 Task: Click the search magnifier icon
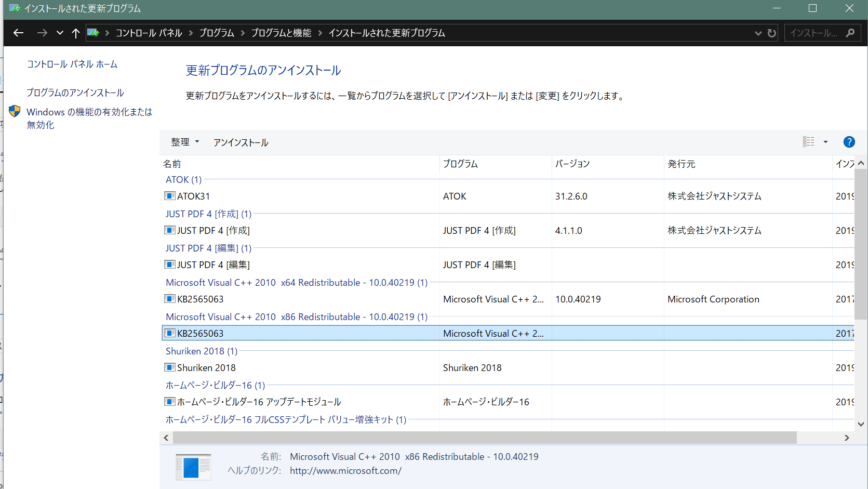tap(850, 33)
